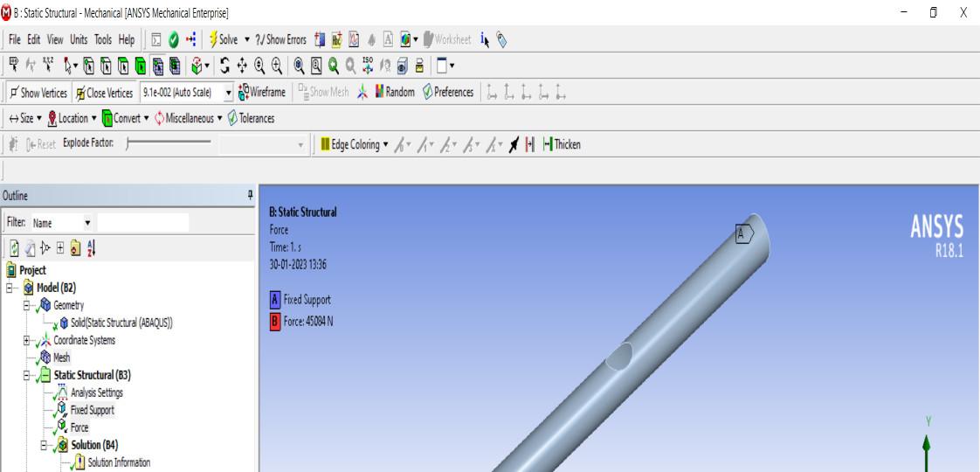Expand the Coordinate Systems tree node

(x=27, y=341)
